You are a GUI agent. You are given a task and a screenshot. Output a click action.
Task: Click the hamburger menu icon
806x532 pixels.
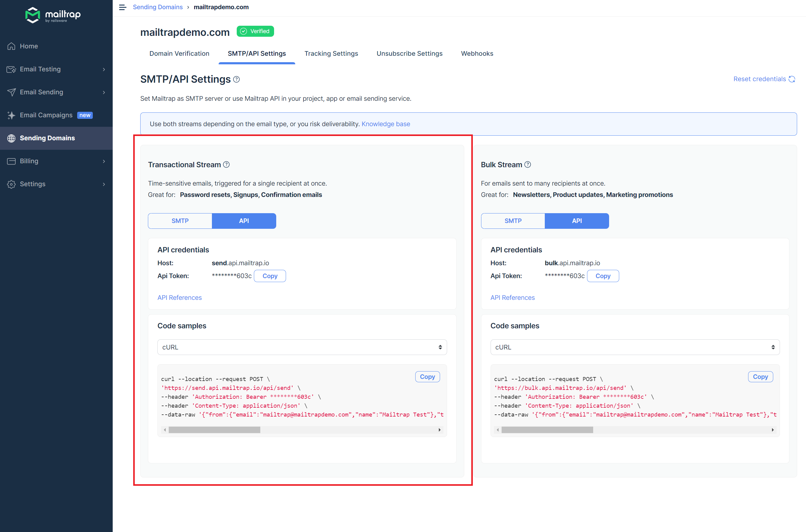click(122, 7)
